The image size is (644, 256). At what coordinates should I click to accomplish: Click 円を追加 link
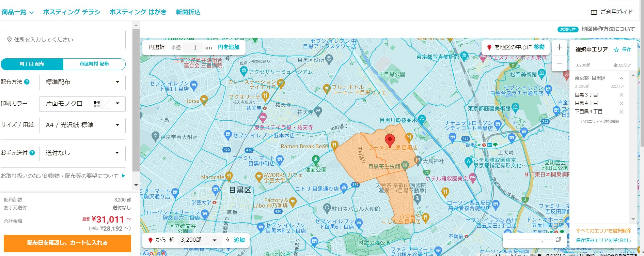pyautogui.click(x=229, y=47)
